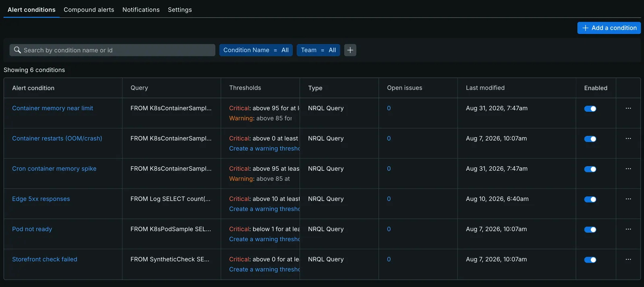The image size is (644, 287).
Task: Disable Container memory near limit condition
Action: pyautogui.click(x=590, y=109)
